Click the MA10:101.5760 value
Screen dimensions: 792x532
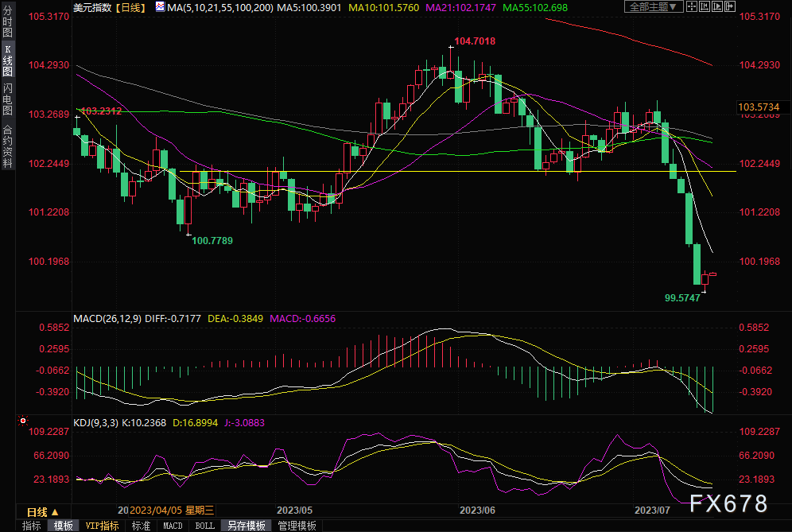(384, 8)
